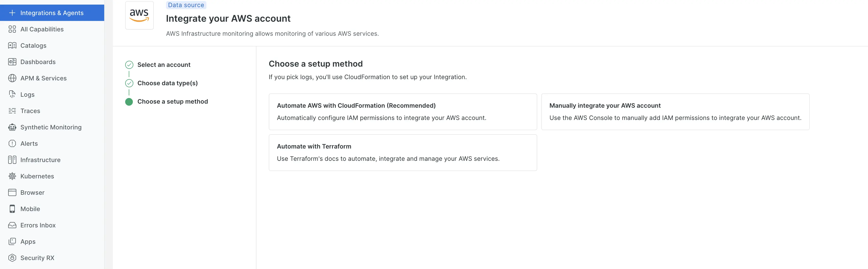Select Manually integrate your AWS account card

[x=675, y=112]
